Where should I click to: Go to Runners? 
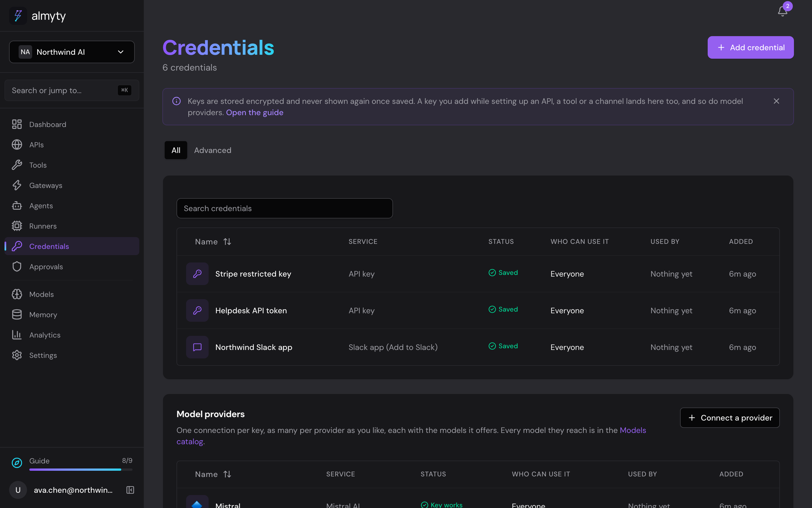72,226
